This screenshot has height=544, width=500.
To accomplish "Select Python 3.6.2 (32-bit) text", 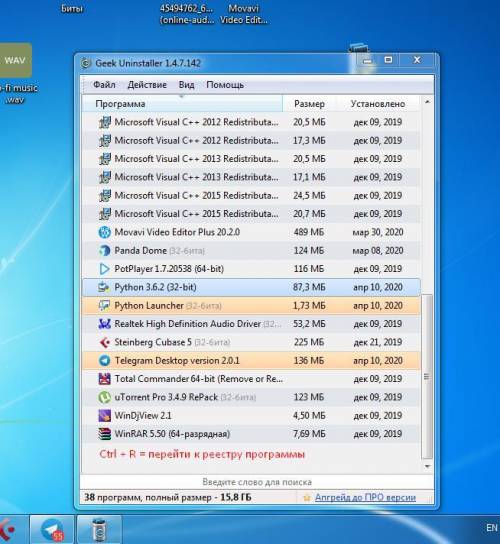I will point(155,287).
